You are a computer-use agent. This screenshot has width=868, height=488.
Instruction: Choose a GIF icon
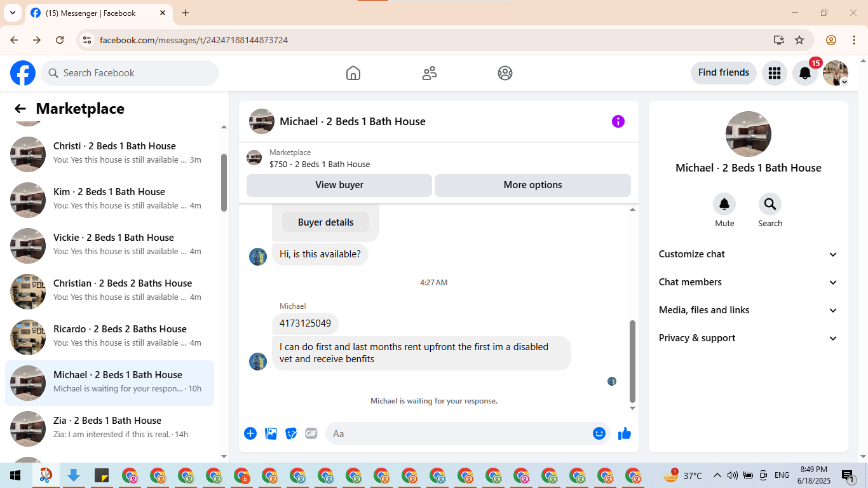[x=311, y=433]
